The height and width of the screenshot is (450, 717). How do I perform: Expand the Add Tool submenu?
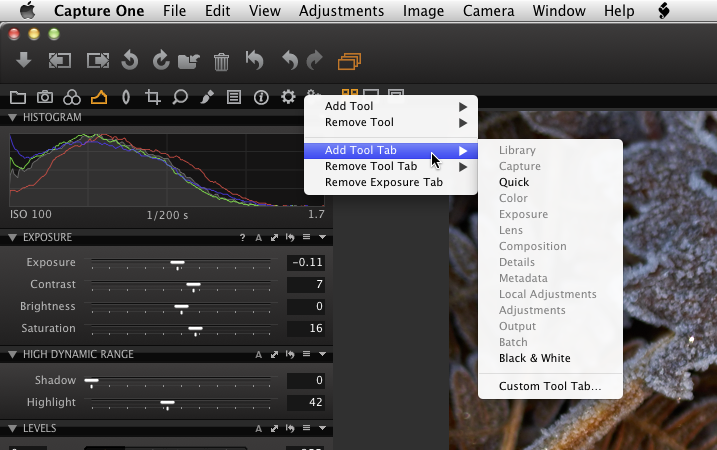point(391,106)
